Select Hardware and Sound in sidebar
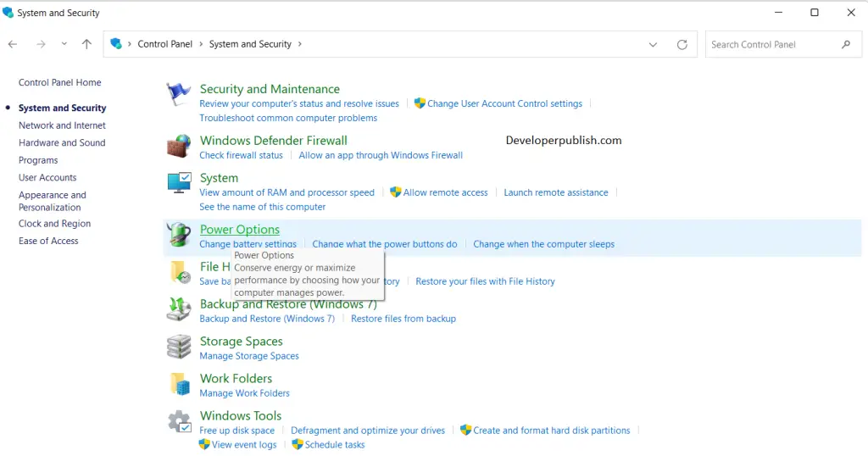The width and height of the screenshot is (868, 456). [x=62, y=142]
